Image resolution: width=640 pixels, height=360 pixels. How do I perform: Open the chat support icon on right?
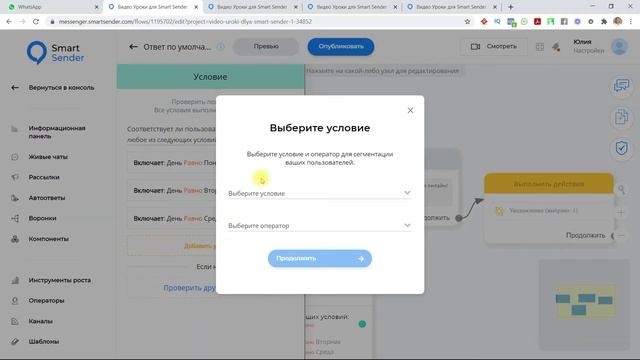621,86
